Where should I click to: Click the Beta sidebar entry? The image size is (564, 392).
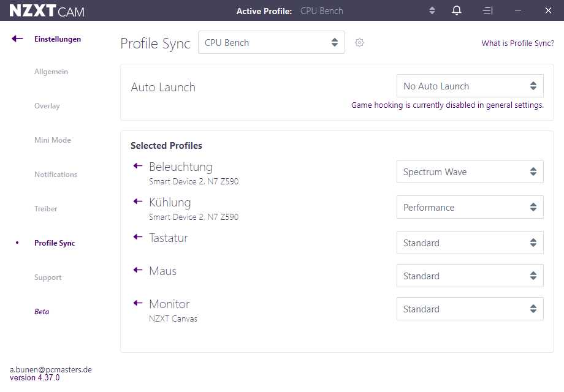click(42, 312)
